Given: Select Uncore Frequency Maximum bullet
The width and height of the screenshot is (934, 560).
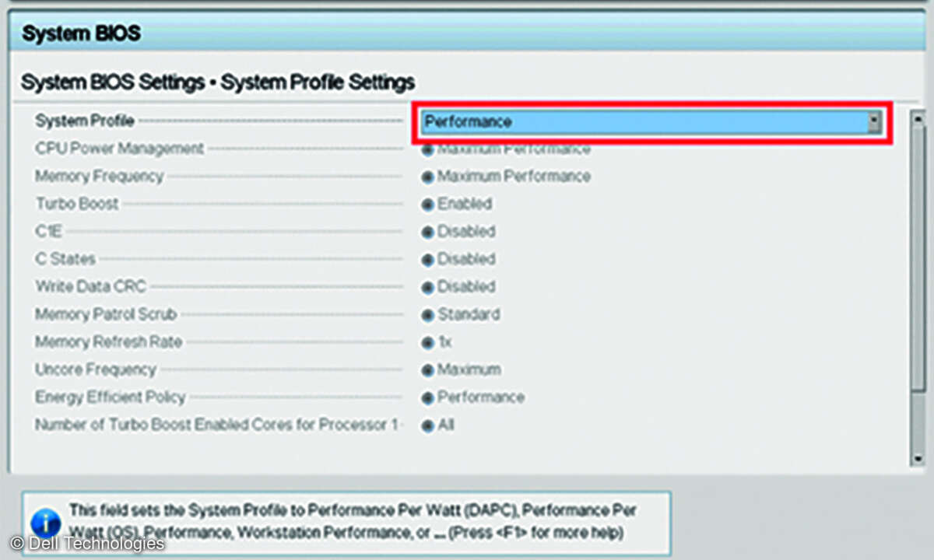Looking at the screenshot, I should (427, 370).
